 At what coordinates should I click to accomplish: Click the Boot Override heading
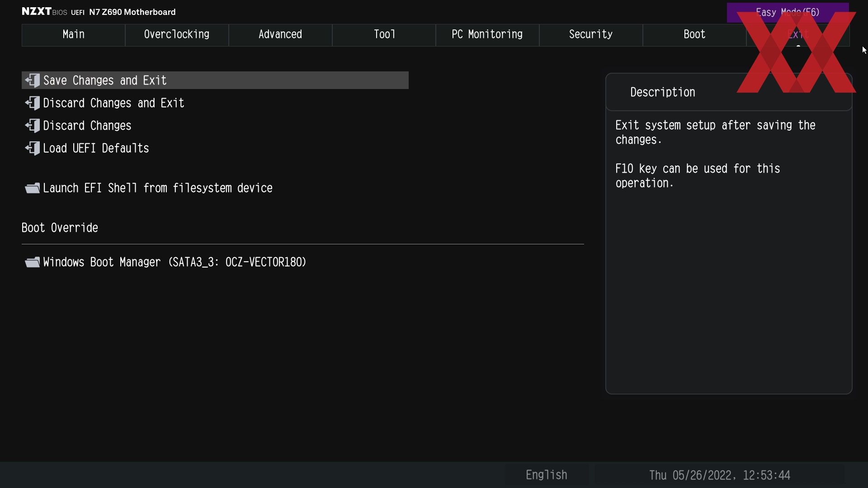tap(60, 228)
